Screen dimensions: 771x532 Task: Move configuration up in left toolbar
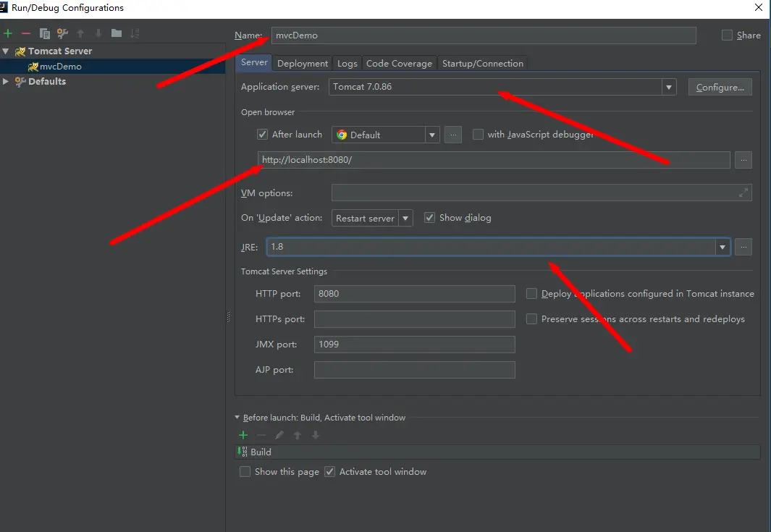80,33
